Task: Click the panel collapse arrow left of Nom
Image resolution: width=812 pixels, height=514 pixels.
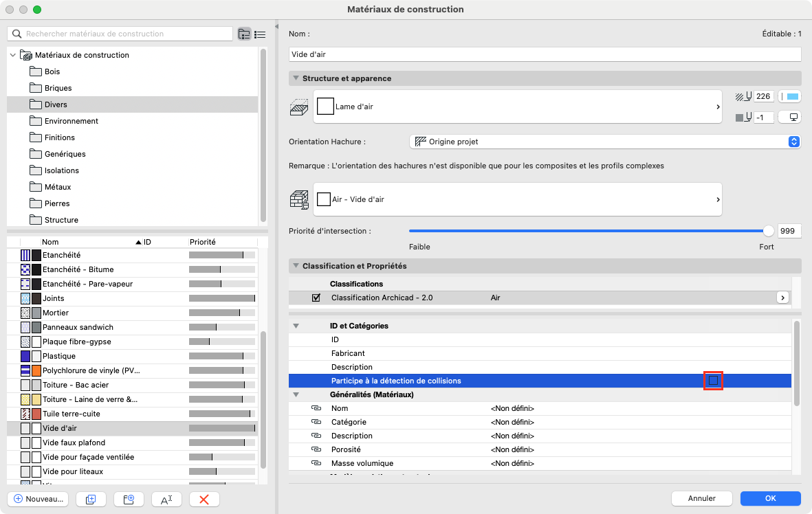Action: pyautogui.click(x=276, y=26)
